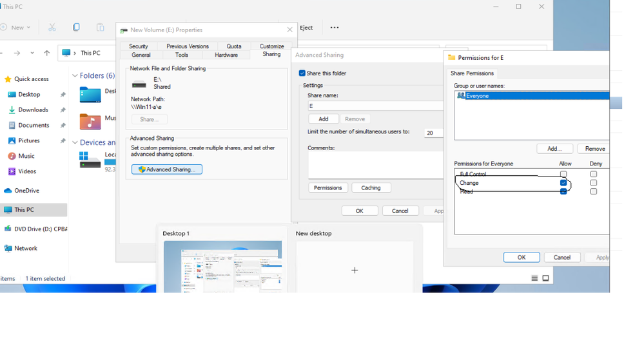This screenshot has height=362, width=644.
Task: Click the Comments text box
Action: tap(375, 165)
